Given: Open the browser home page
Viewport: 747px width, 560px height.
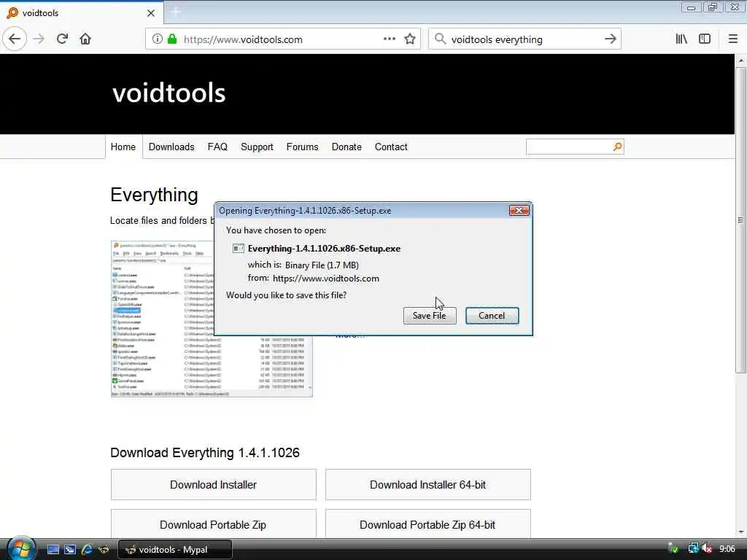Looking at the screenshot, I should tap(85, 39).
